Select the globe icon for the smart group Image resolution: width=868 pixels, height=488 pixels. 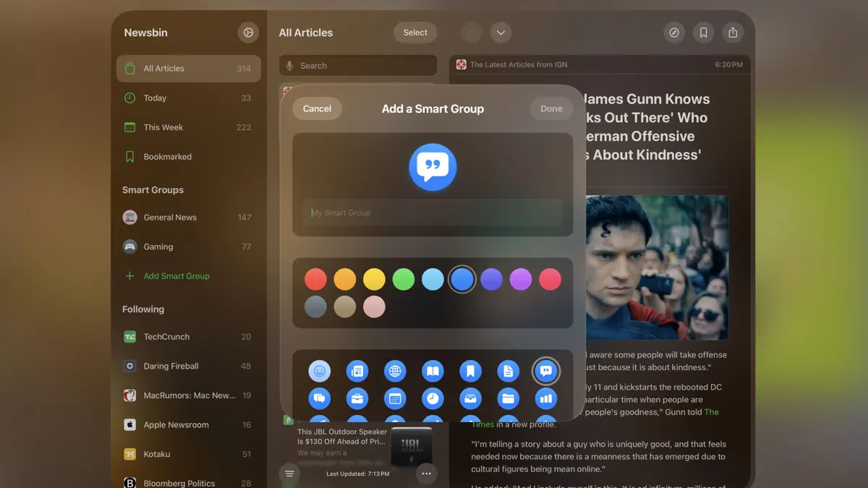pos(395,371)
